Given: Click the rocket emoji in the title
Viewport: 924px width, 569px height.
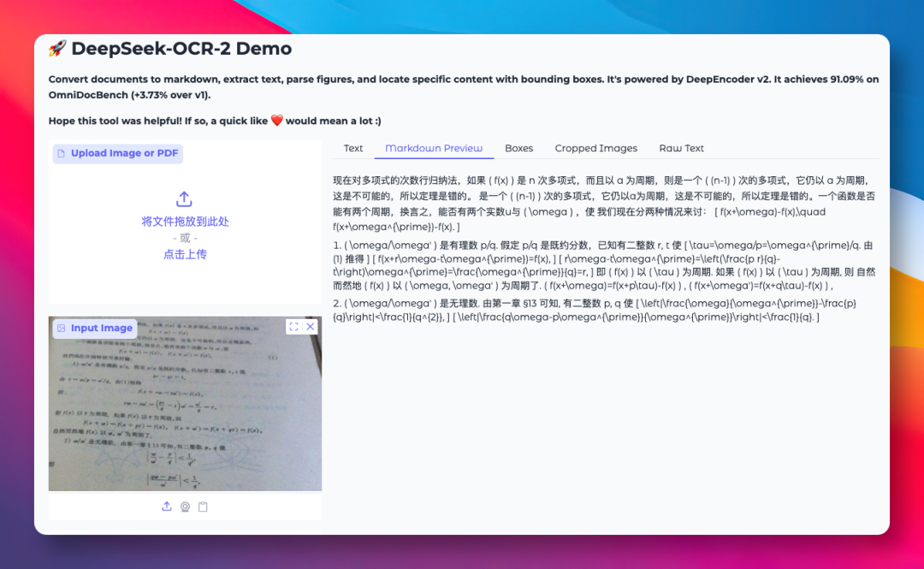Looking at the screenshot, I should pyautogui.click(x=57, y=49).
